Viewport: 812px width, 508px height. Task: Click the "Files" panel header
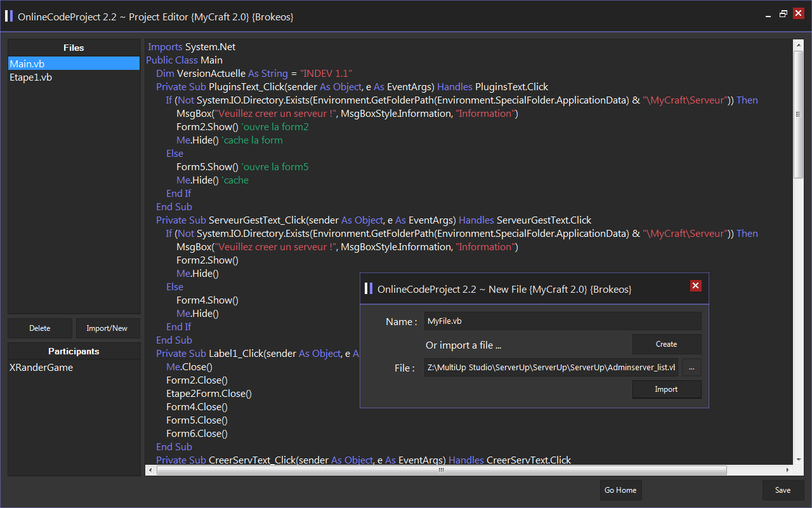(x=74, y=48)
